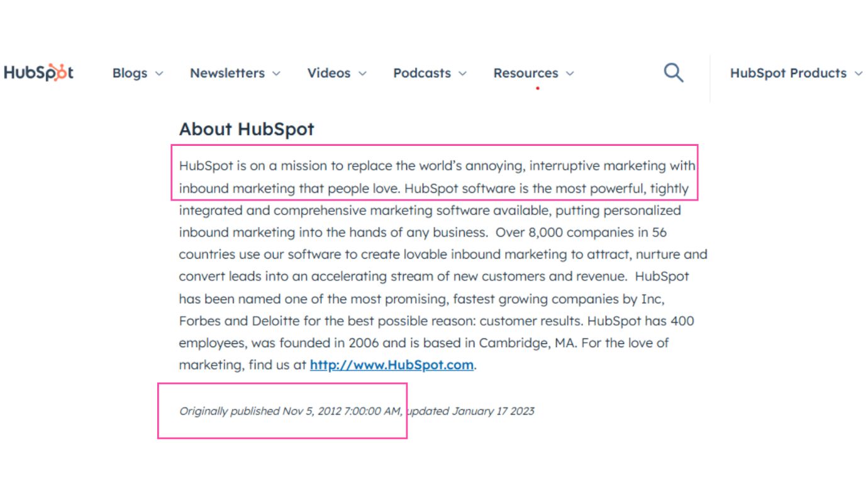This screenshot has width=868, height=488.
Task: Click the HubSpot logo
Action: point(38,73)
